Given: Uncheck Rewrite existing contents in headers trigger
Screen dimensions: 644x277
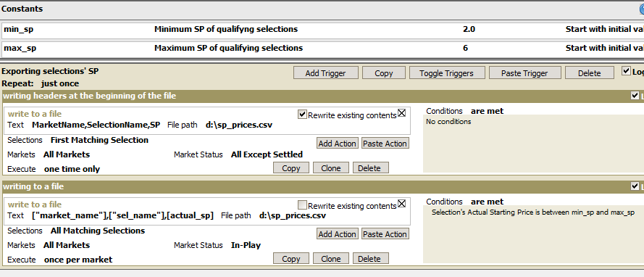Looking at the screenshot, I should tap(302, 115).
